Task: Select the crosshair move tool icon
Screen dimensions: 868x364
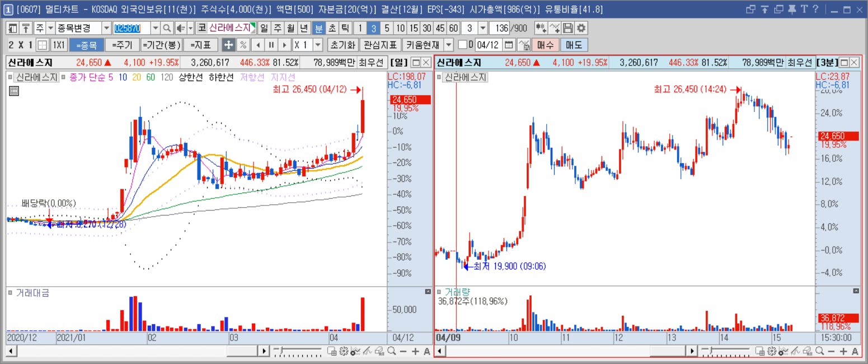Action: click(228, 45)
